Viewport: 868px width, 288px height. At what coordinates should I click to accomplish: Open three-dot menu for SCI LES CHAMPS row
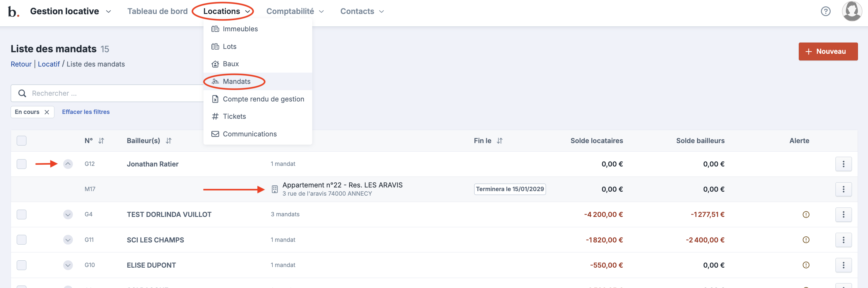843,240
